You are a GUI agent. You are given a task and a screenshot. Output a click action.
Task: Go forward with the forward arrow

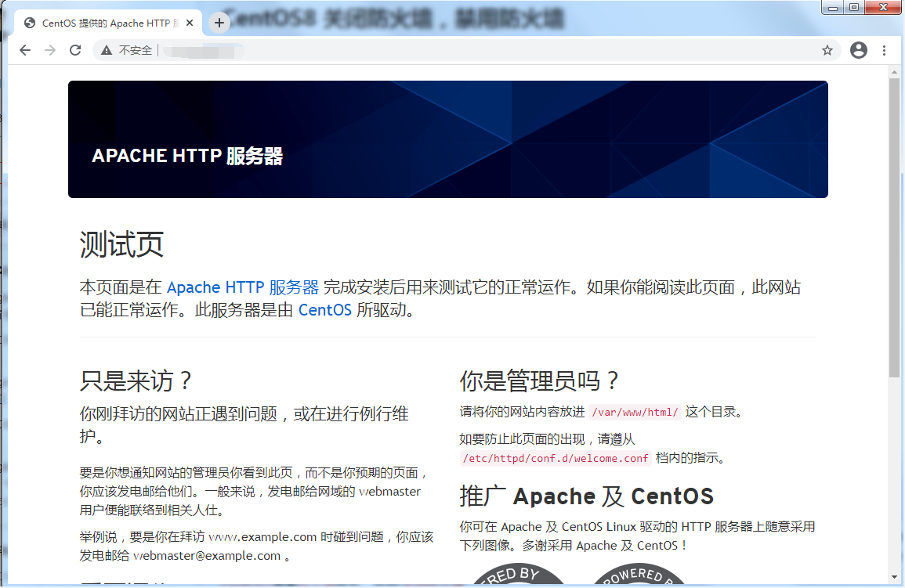pyautogui.click(x=50, y=50)
